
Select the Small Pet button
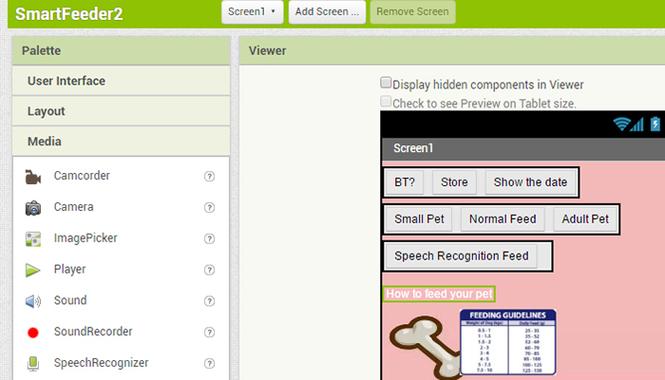(419, 219)
